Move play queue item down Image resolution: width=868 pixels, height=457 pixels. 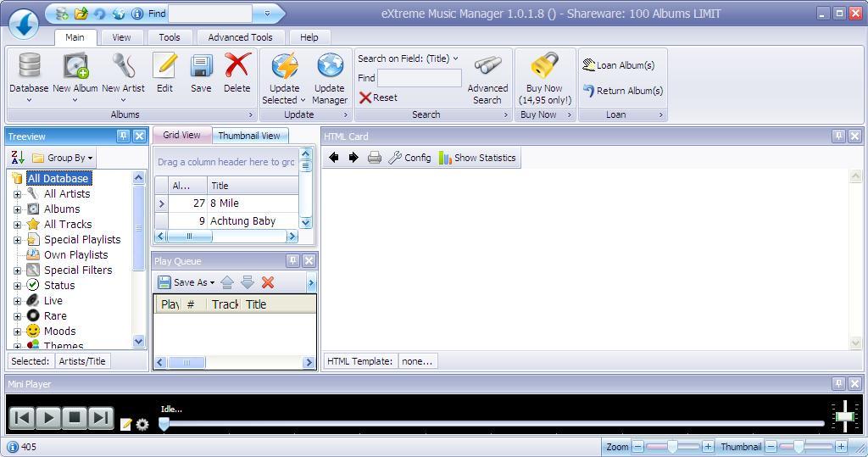(x=248, y=282)
